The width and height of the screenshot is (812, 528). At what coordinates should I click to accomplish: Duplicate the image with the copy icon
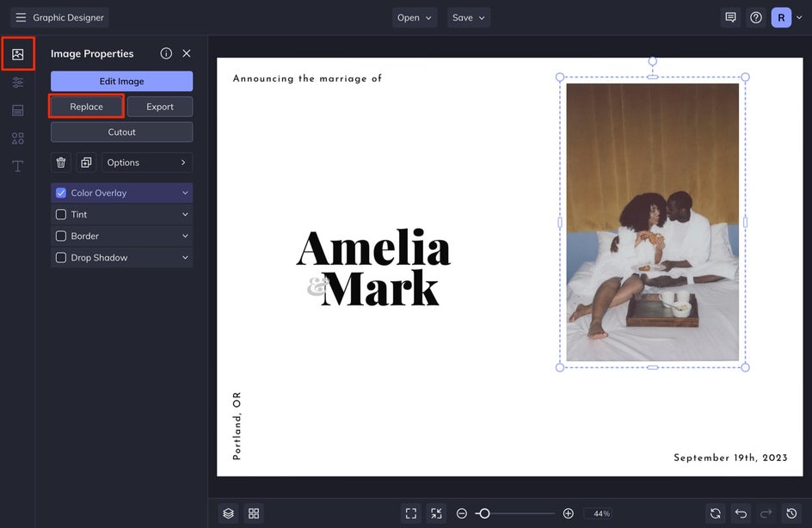(x=86, y=163)
